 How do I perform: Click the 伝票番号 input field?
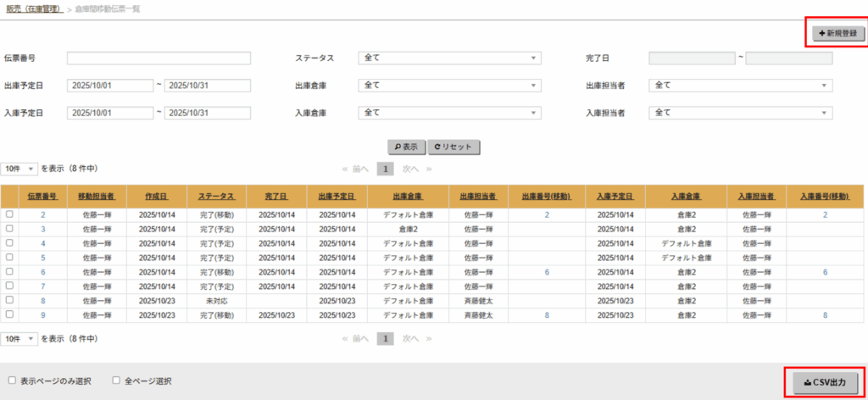159,58
